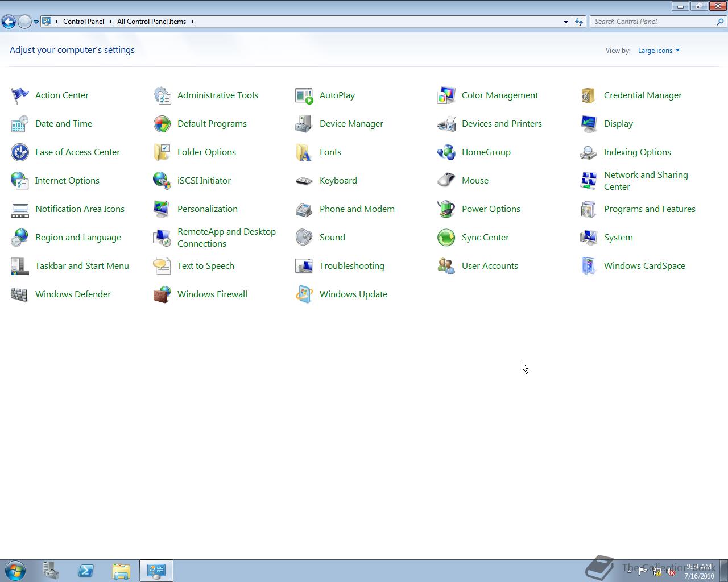Open the Fonts folder icon
The height and width of the screenshot is (582, 728).
[x=304, y=152]
